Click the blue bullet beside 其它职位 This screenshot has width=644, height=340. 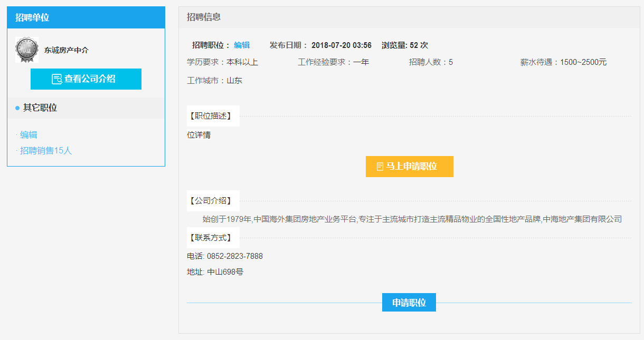(x=17, y=108)
